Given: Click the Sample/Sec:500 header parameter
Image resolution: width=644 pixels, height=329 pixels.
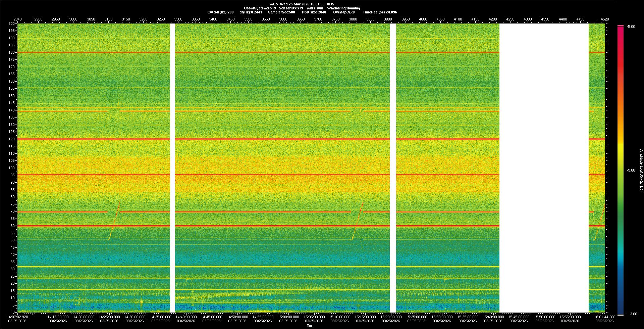Looking at the screenshot, I should [x=281, y=12].
